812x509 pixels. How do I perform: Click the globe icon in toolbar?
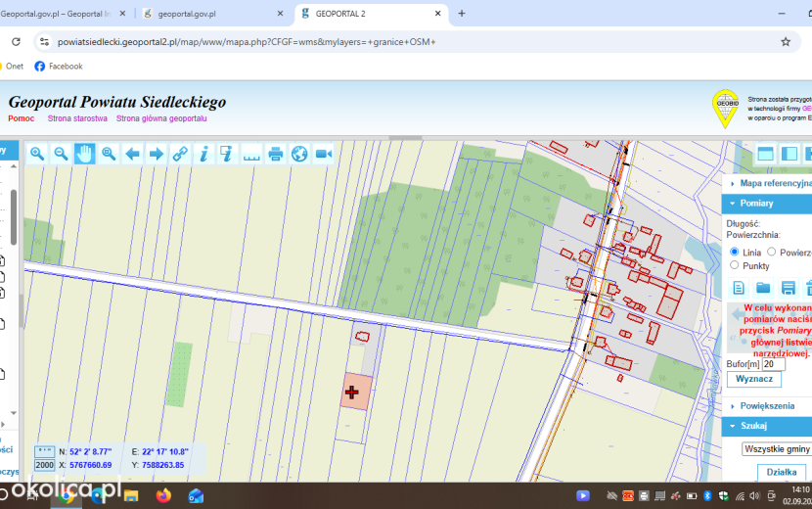coord(299,154)
